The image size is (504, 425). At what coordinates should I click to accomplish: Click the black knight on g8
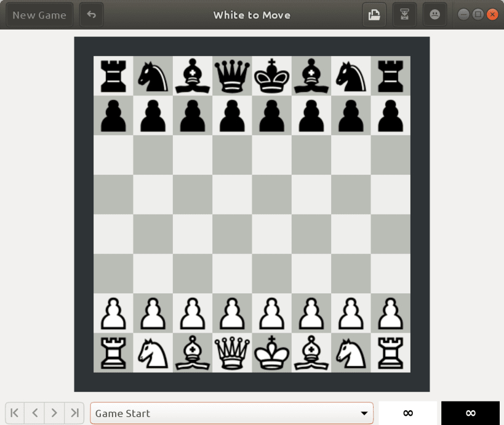[x=351, y=76]
